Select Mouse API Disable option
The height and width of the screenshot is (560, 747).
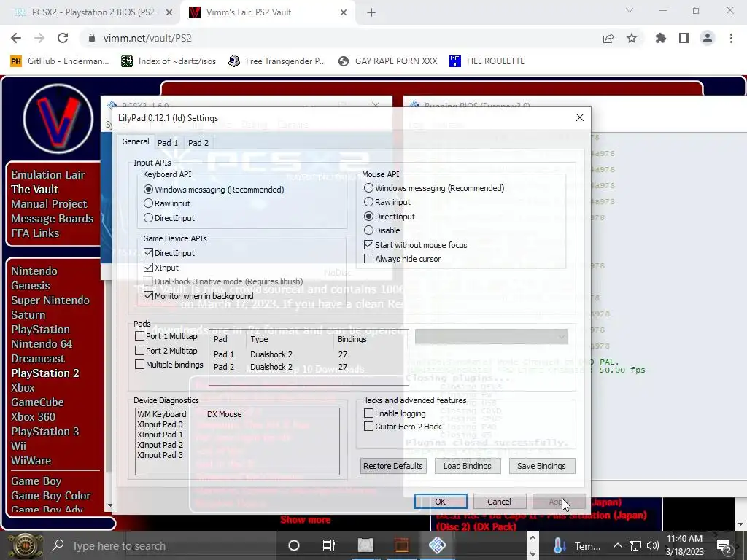tap(368, 230)
